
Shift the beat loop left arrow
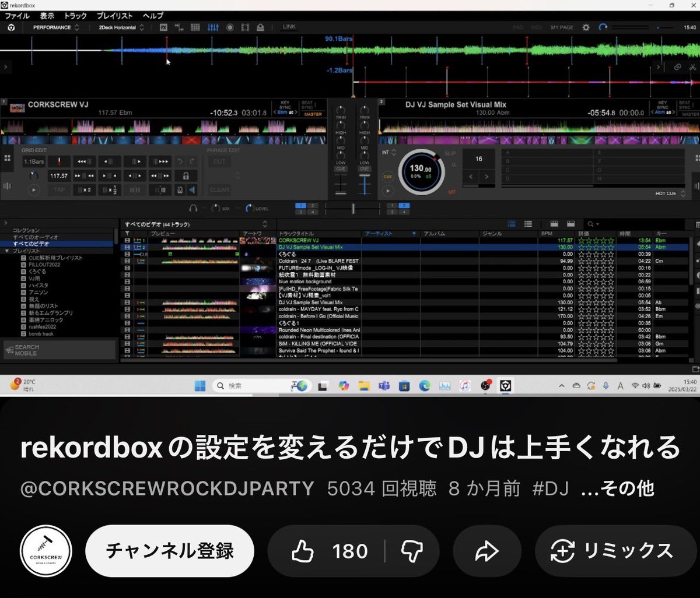pyautogui.click(x=470, y=176)
